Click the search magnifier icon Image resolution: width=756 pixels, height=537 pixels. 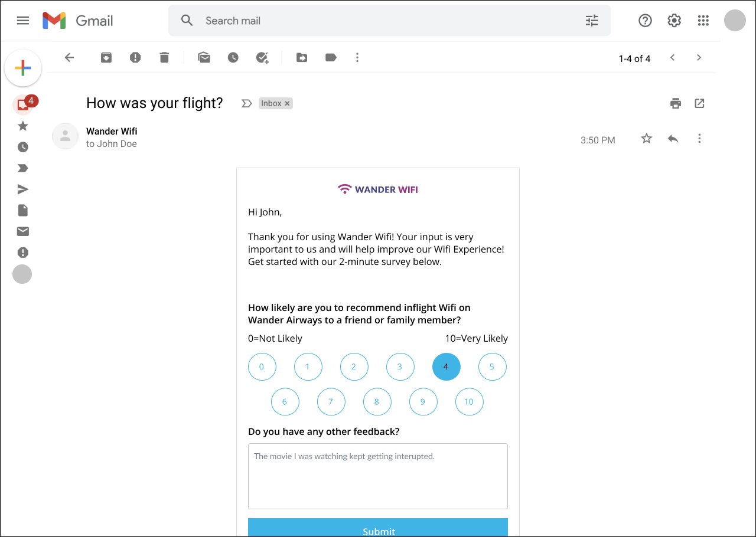point(187,21)
